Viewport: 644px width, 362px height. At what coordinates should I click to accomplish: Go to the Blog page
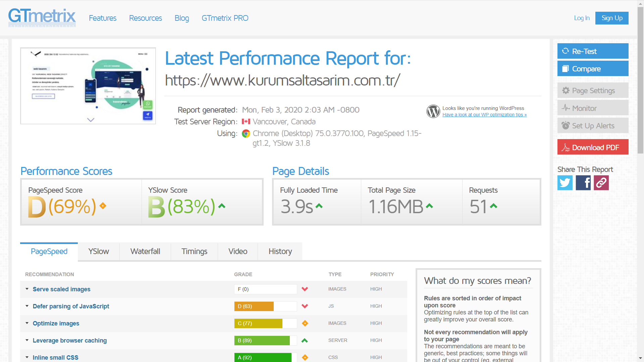click(182, 18)
